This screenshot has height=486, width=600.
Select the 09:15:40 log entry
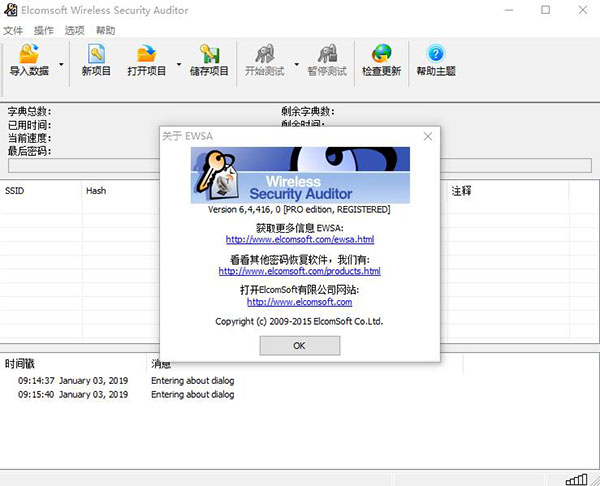(x=126, y=395)
